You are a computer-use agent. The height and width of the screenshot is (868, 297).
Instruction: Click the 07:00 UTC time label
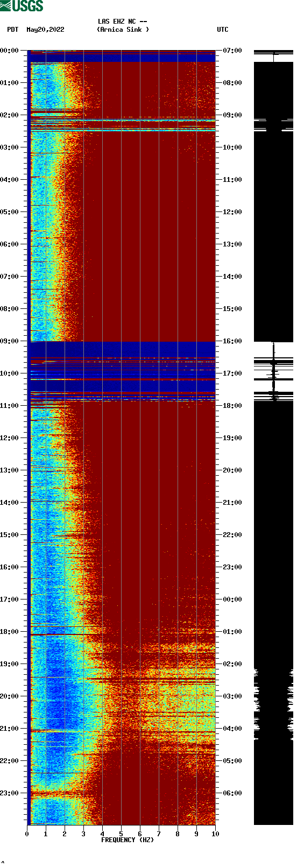232,51
